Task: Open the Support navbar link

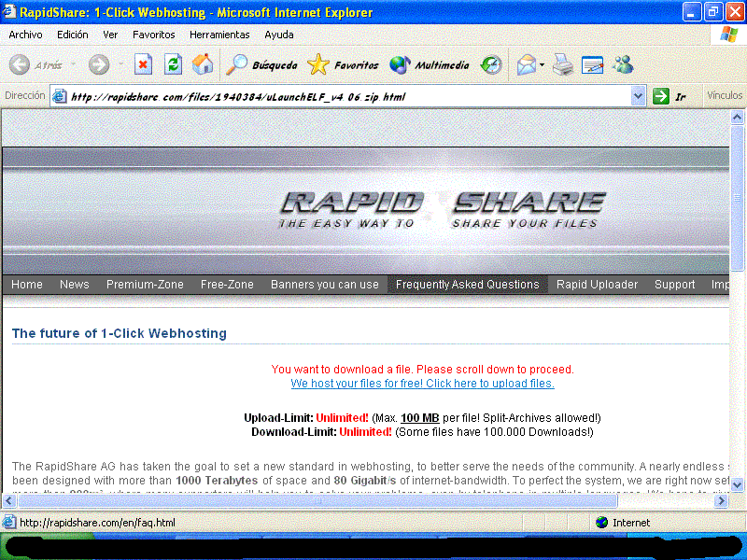Action: [x=674, y=285]
